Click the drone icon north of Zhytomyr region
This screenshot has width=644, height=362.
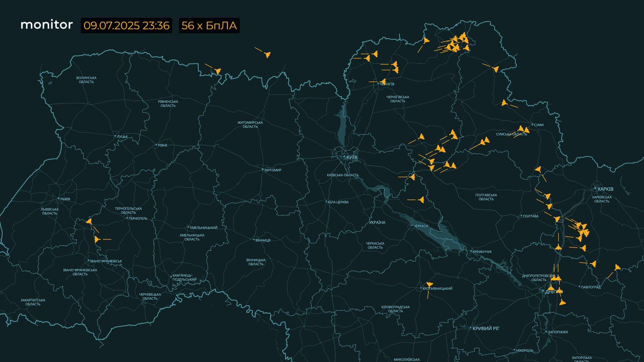pos(267,54)
